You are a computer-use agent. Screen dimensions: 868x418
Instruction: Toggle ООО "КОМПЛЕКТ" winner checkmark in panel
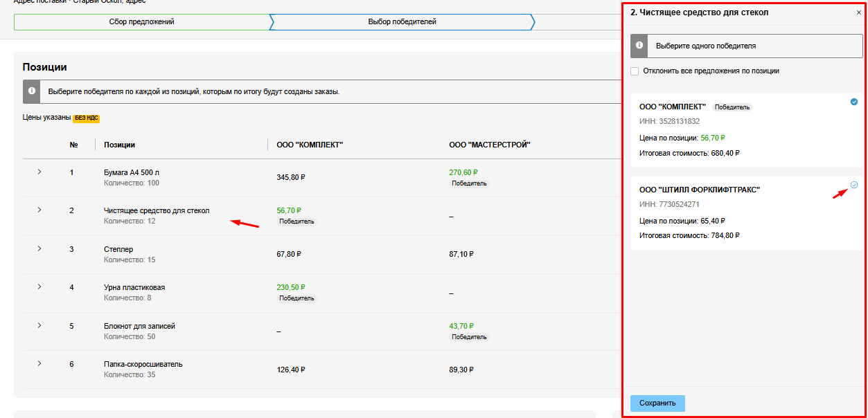853,102
